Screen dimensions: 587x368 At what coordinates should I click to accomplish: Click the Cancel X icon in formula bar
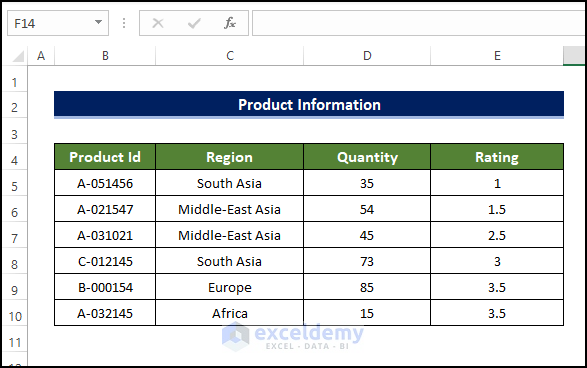point(158,23)
